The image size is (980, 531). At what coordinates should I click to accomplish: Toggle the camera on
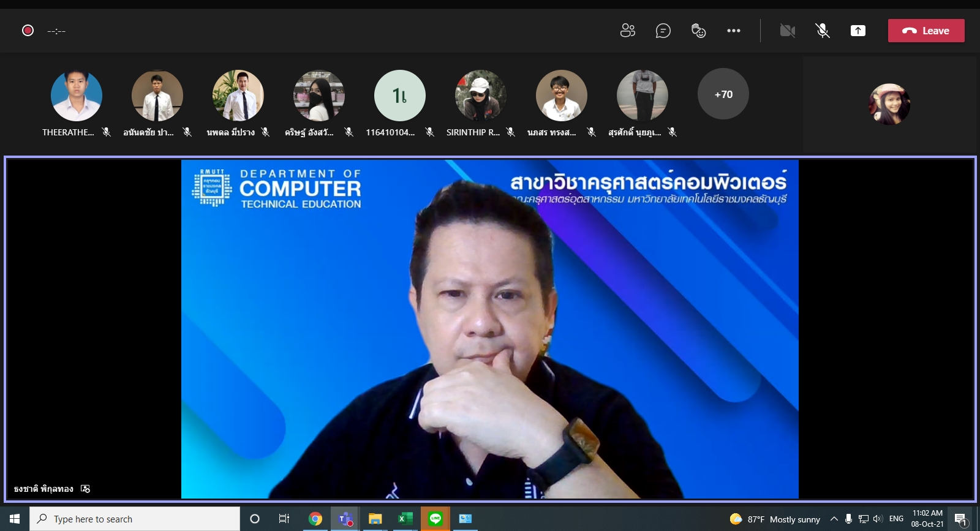coord(788,31)
